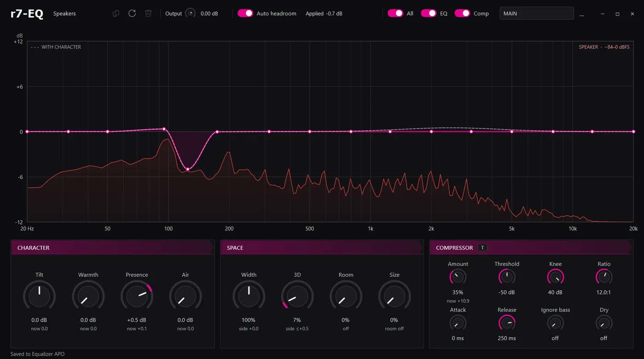Click the Presence value '+0.5 dB'
The width and height of the screenshot is (644, 359).
(x=137, y=320)
